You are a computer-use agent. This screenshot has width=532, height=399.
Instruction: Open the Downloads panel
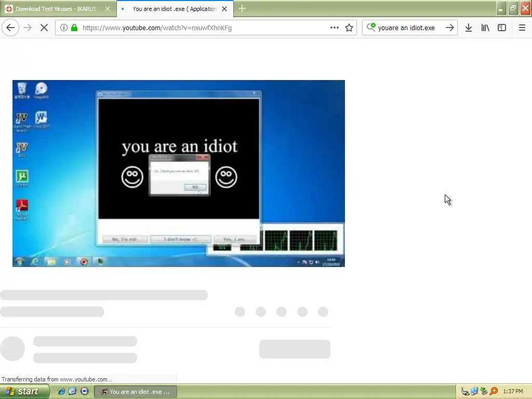point(469,28)
